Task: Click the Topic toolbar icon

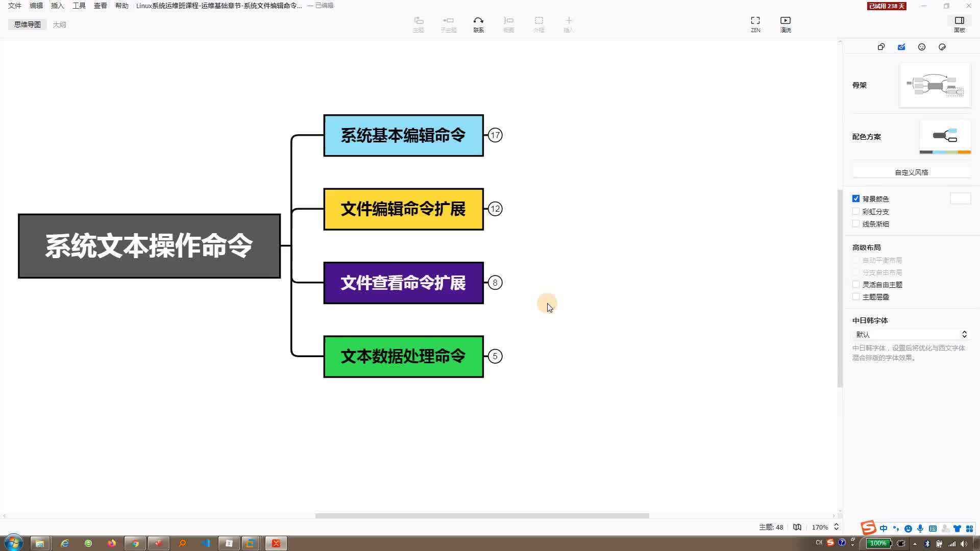Action: point(419,24)
